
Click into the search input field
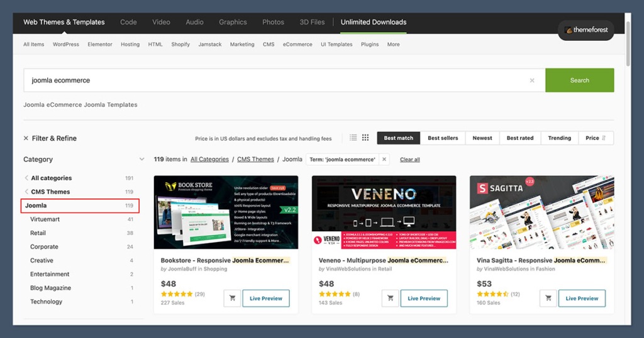[277, 80]
